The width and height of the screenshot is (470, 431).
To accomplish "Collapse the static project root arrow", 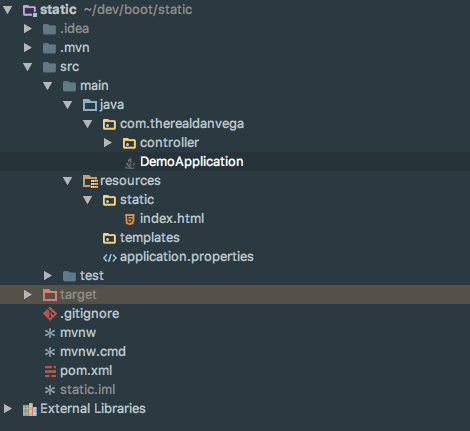I will click(x=8, y=10).
